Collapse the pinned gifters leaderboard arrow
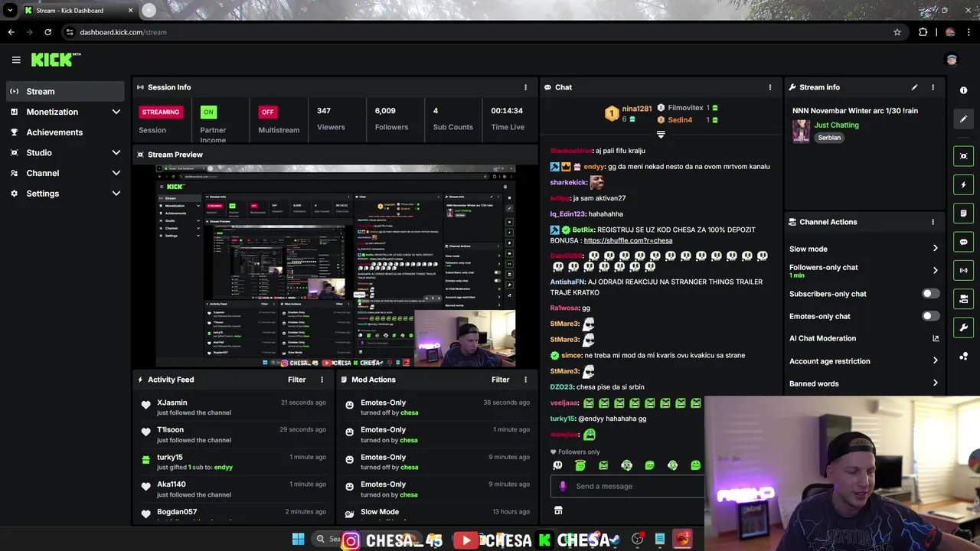Image resolution: width=980 pixels, height=551 pixels. click(x=661, y=135)
